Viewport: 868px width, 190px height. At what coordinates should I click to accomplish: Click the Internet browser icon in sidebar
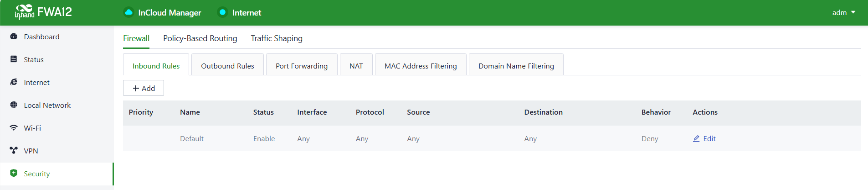pos(14,82)
